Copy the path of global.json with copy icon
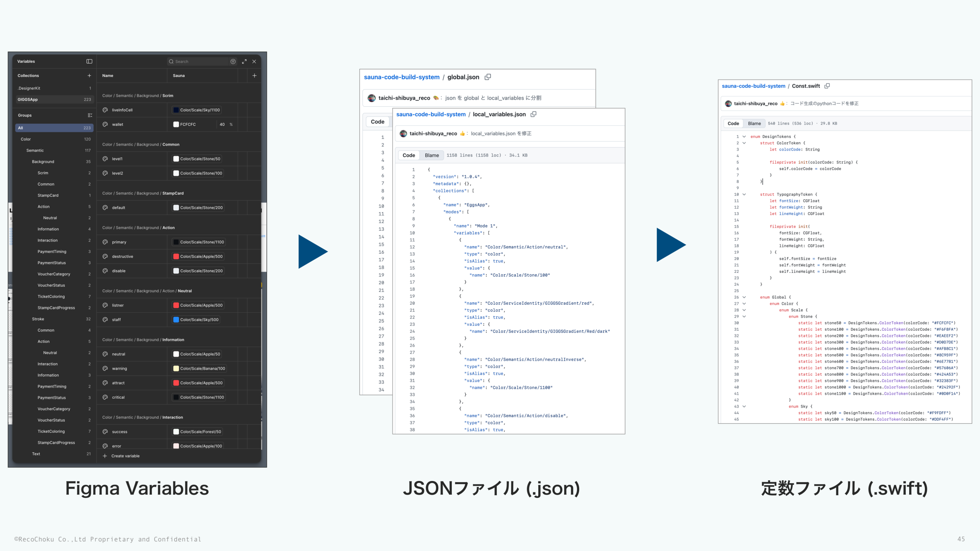Image resolution: width=980 pixels, height=551 pixels. point(488,77)
